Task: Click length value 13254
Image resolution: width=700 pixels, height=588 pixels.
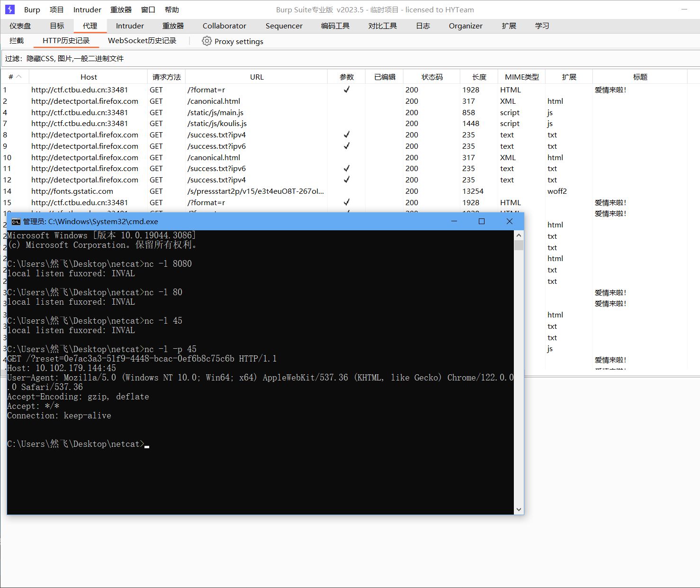Action: [473, 191]
